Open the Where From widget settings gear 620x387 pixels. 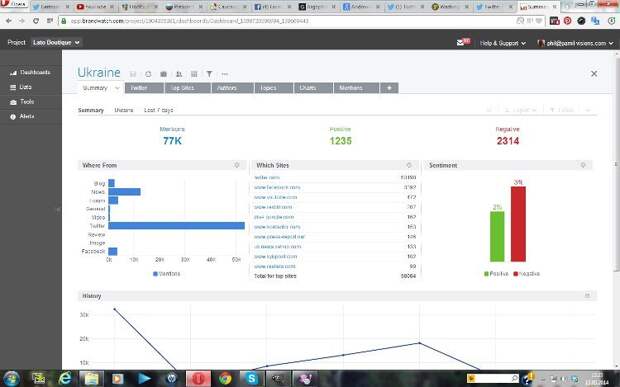tap(237, 165)
